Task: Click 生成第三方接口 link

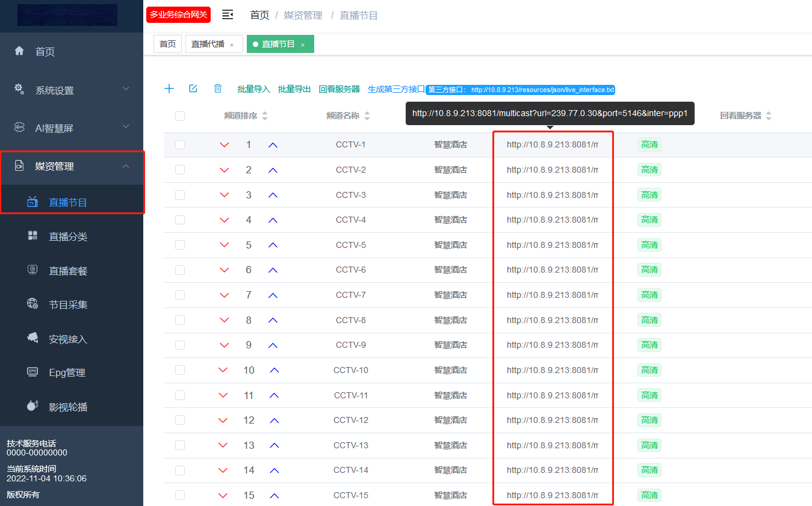Action: (396, 89)
